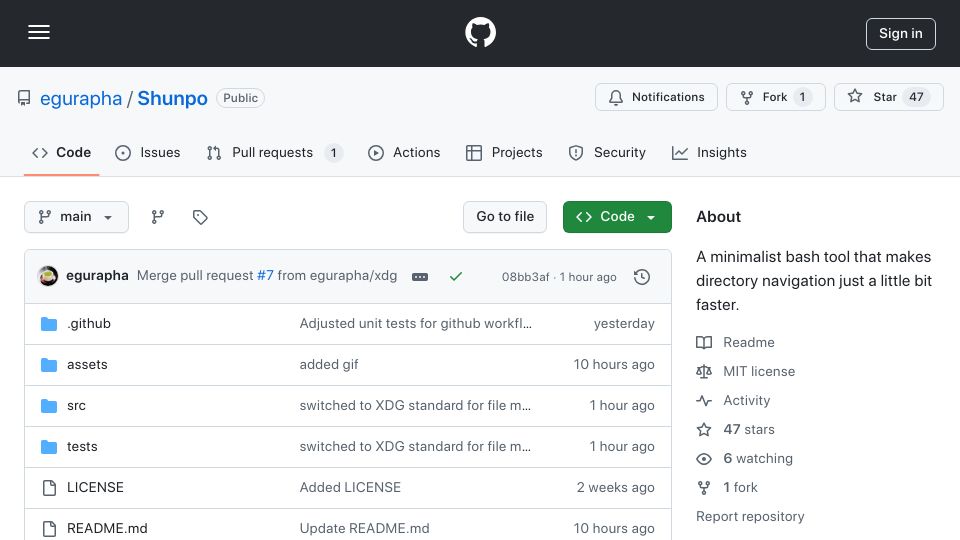Click the Notifications button
The height and width of the screenshot is (540, 960).
(x=656, y=97)
